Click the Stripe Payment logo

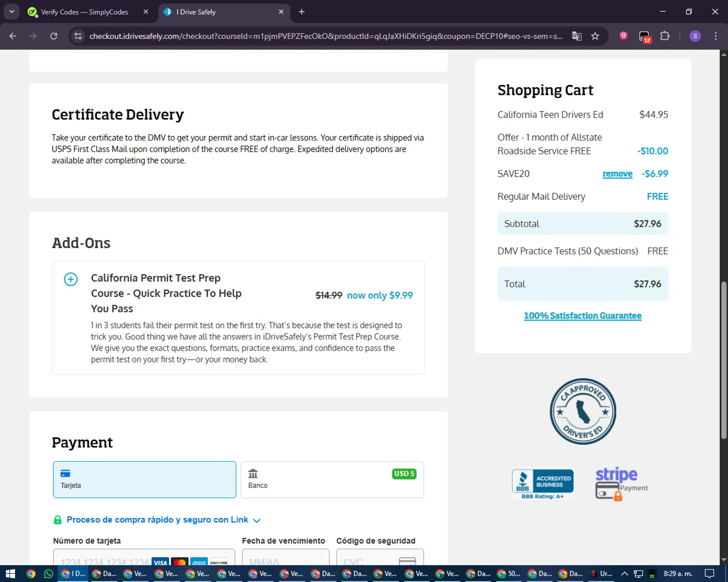click(x=621, y=484)
